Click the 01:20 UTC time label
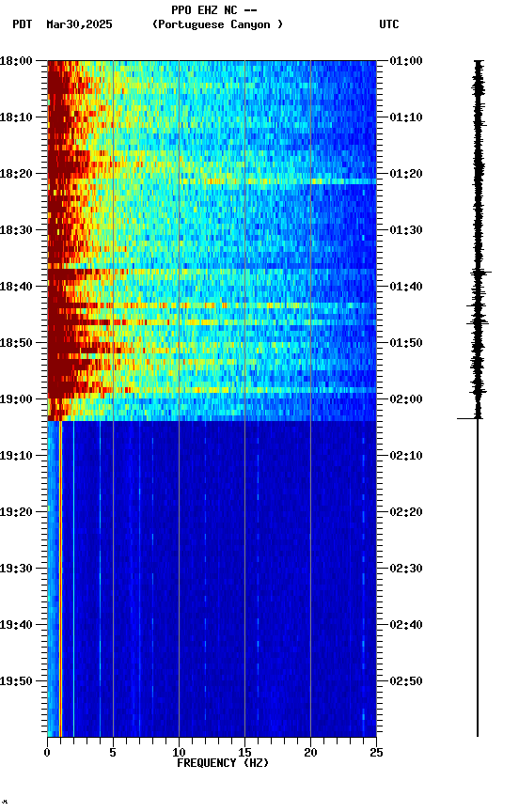Image resolution: width=519 pixels, height=812 pixels. point(406,174)
